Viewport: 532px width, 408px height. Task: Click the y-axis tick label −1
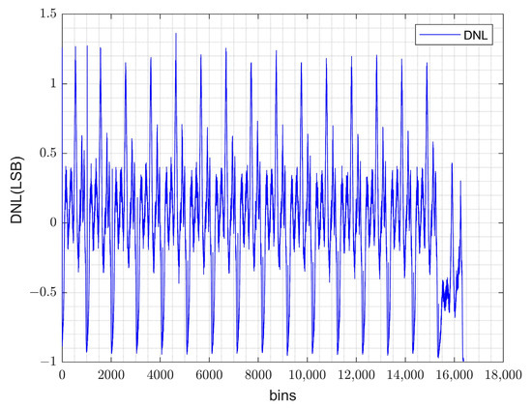(49, 362)
